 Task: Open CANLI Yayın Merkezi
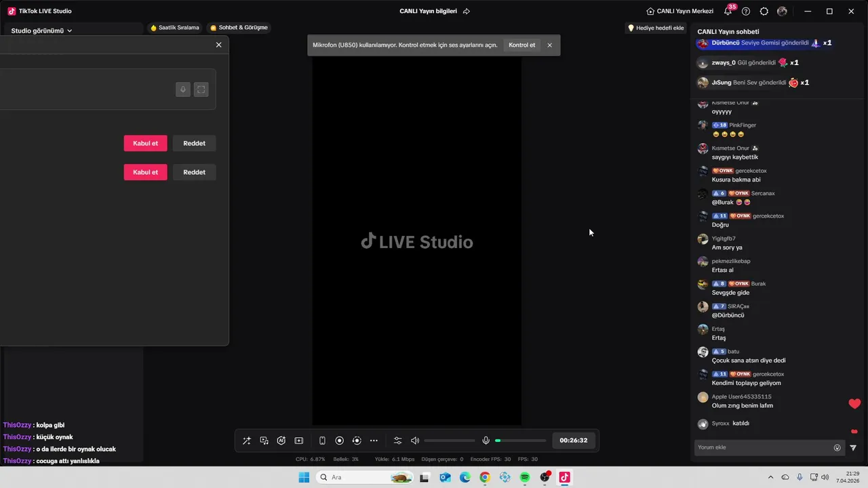(x=680, y=12)
